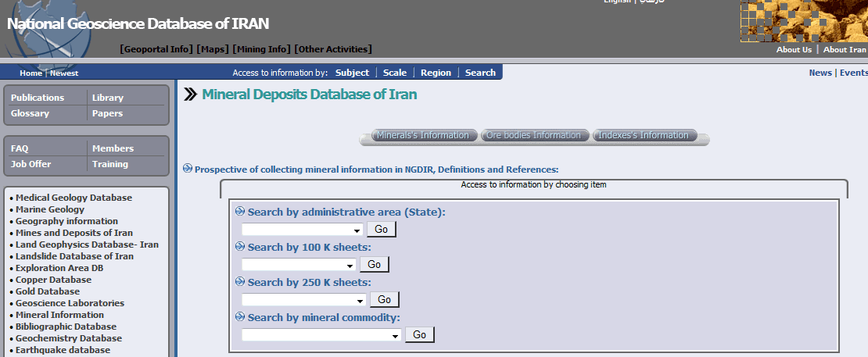868x357 pixels.
Task: Click the Mineral Deposits Database of Iran heading
Action: click(310, 95)
